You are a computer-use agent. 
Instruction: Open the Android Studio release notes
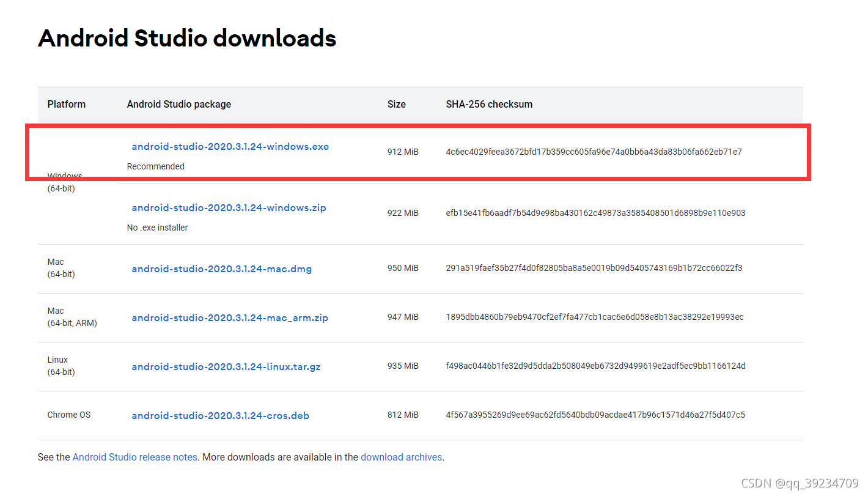click(134, 457)
